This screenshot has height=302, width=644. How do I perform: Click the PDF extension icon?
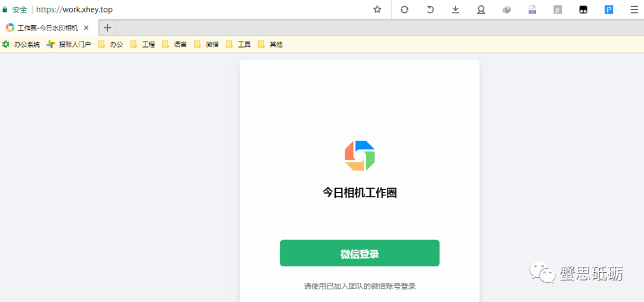pos(532,10)
